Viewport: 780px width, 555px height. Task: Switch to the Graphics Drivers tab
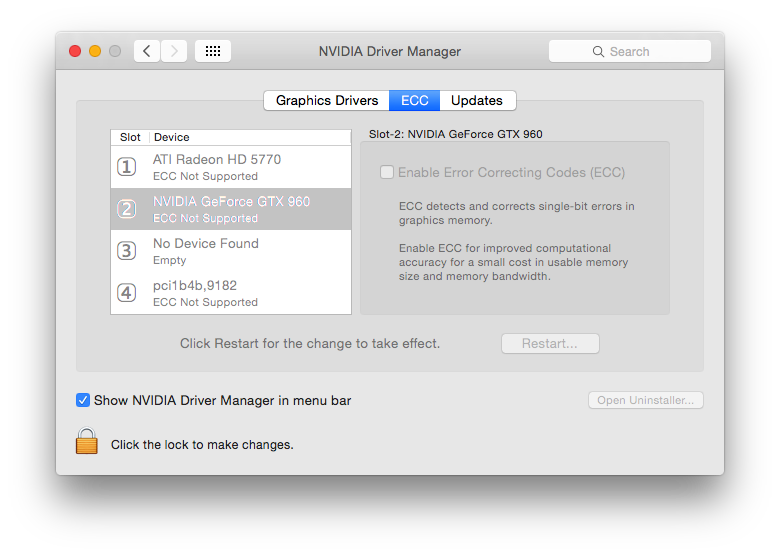(327, 100)
